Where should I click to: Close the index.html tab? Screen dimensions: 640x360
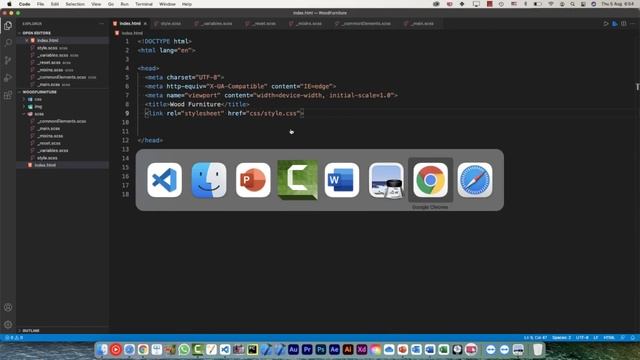coord(145,24)
